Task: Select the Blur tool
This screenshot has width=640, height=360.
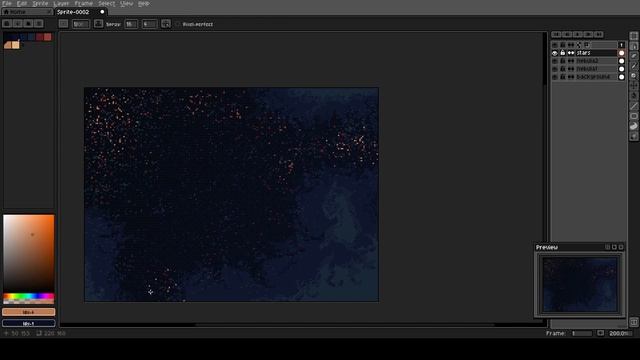Action: (633, 136)
